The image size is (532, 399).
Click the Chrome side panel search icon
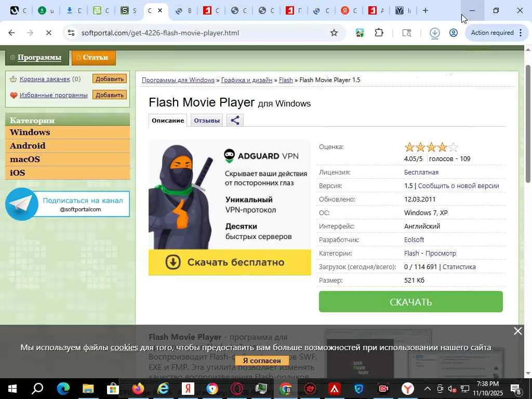(406, 33)
